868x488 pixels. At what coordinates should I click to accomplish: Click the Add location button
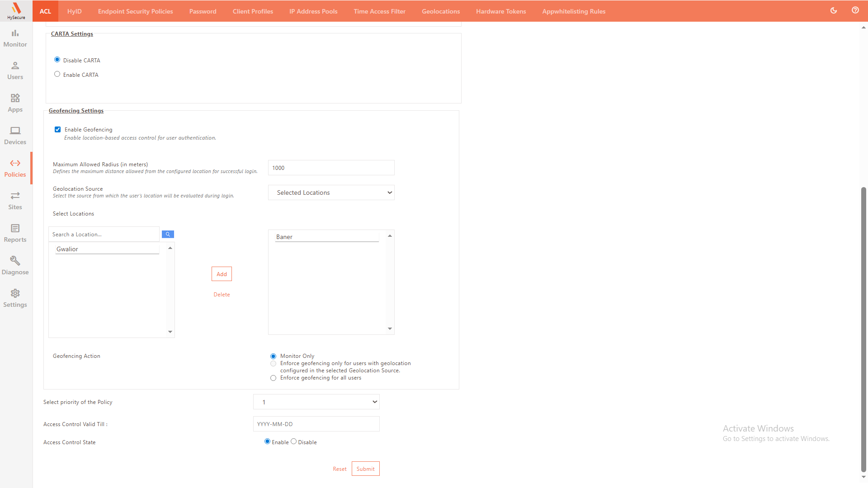pos(222,274)
